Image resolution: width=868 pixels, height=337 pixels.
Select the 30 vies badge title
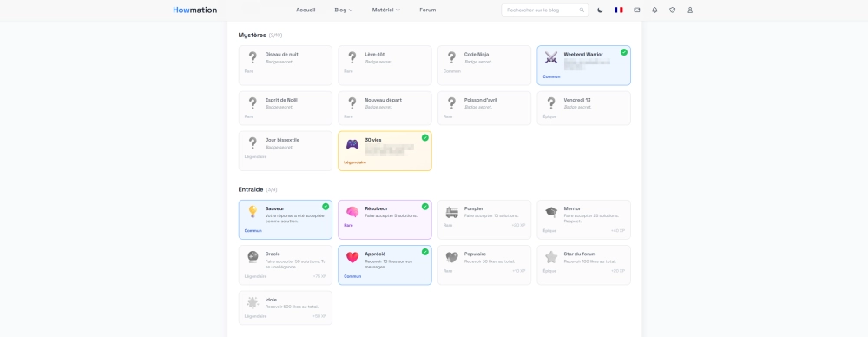(373, 140)
